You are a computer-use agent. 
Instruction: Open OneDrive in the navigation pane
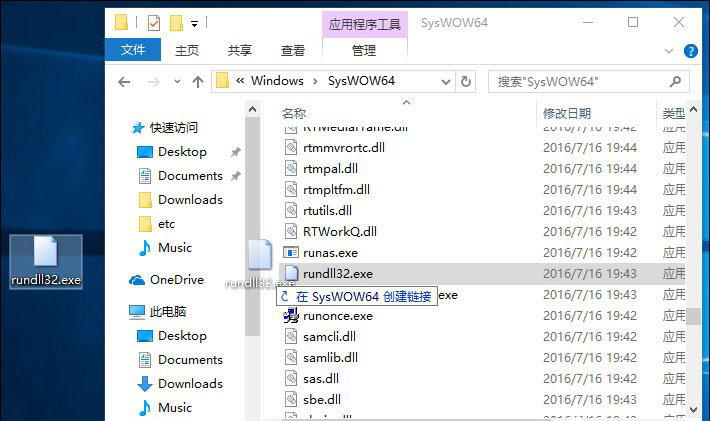175,280
